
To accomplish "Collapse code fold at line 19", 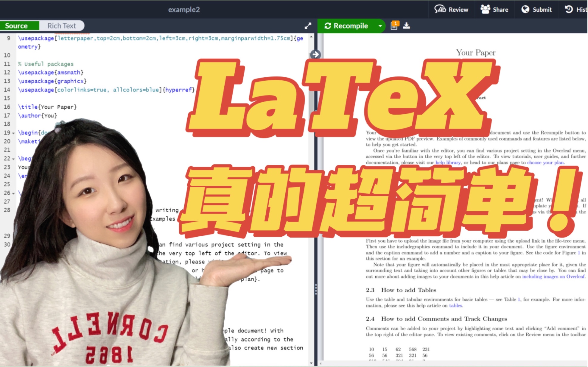I will tap(13, 133).
